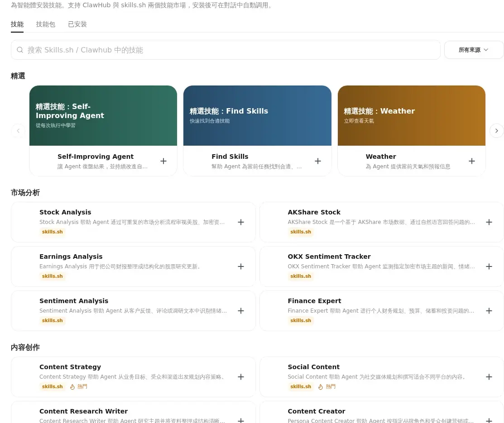Open the Content Strategy skill title
Image resolution: width=504 pixels, height=423 pixels.
(70, 367)
